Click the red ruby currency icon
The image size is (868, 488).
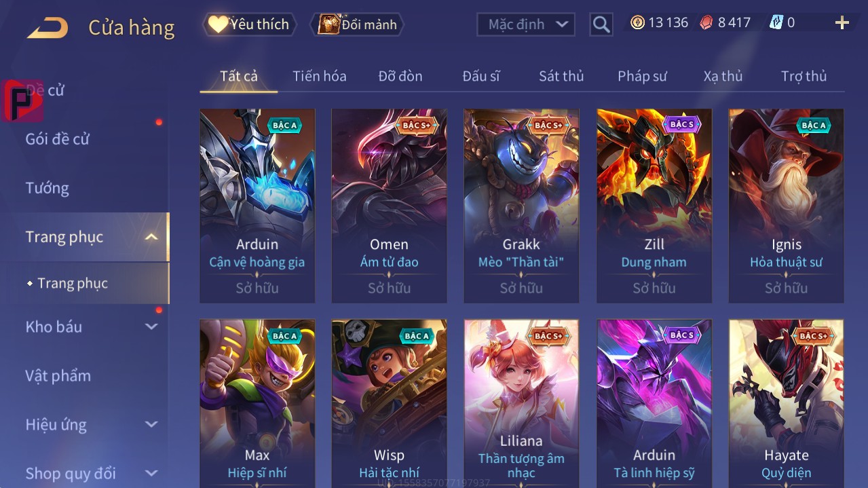707,22
